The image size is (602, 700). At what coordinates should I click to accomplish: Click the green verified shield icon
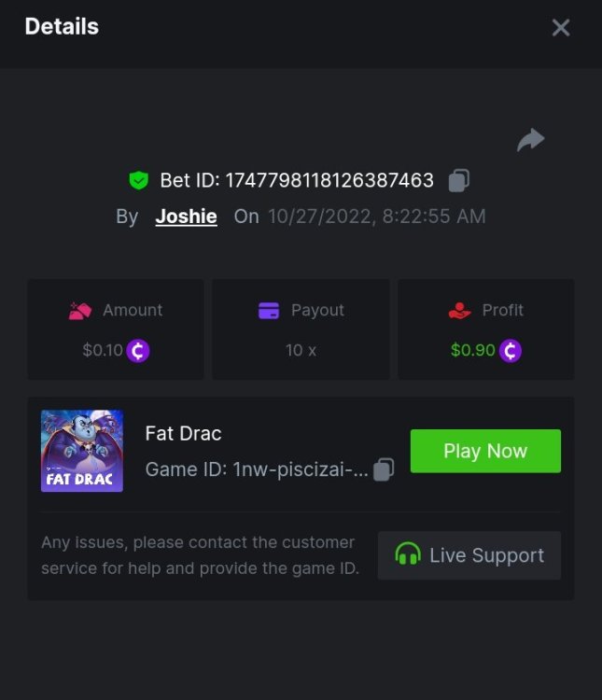pos(139,180)
